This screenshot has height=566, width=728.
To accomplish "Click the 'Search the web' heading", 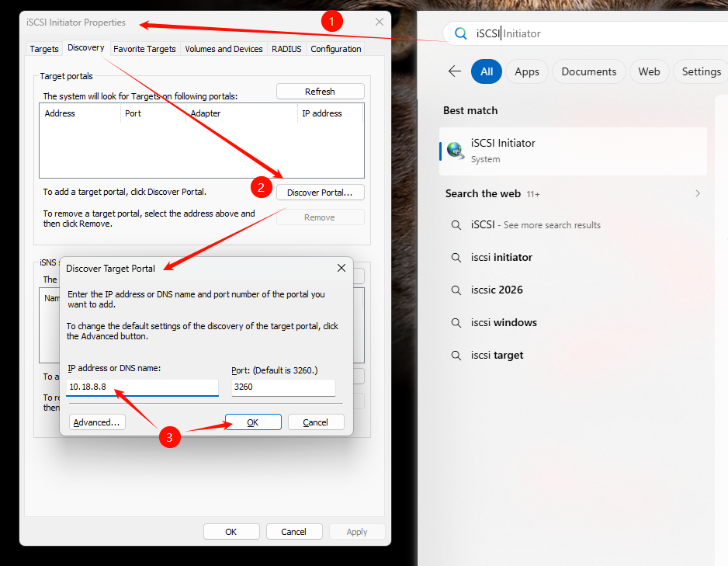I will click(483, 193).
